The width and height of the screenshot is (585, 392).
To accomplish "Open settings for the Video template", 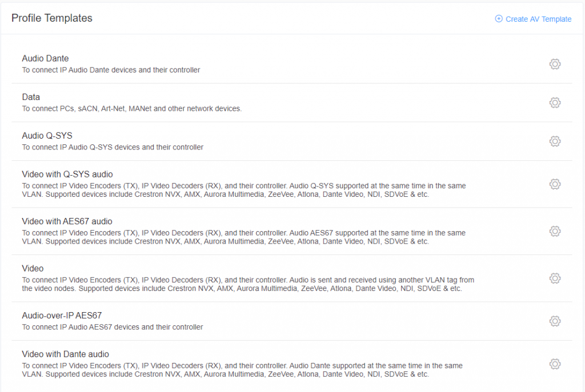I will click(x=555, y=278).
